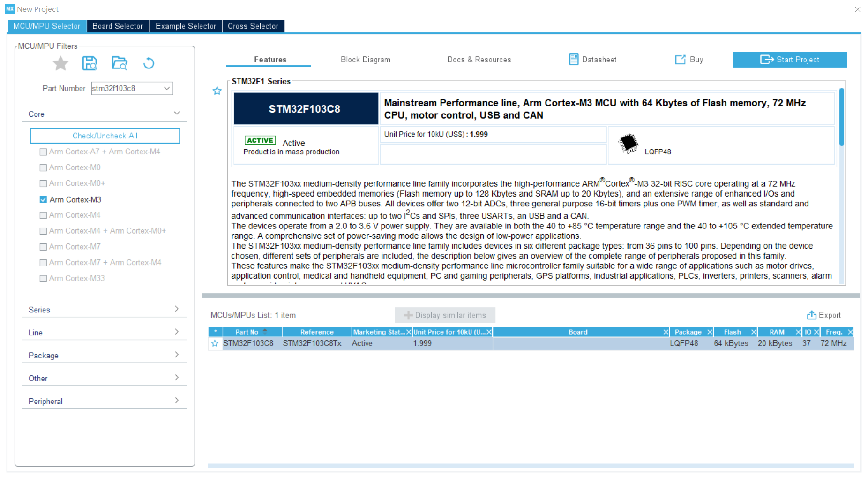Image resolution: width=868 pixels, height=479 pixels.
Task: Expand the Peripheral filter section
Action: (177, 401)
